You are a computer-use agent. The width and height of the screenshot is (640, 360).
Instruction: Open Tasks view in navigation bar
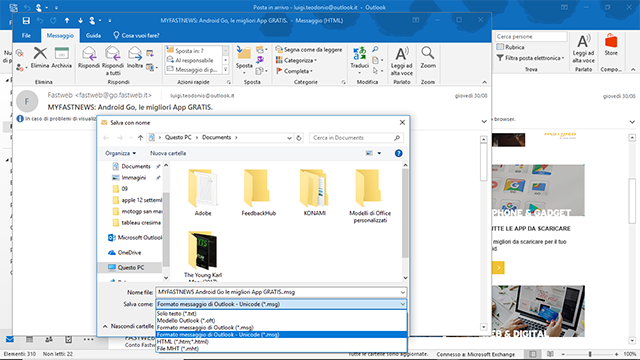(x=69, y=339)
